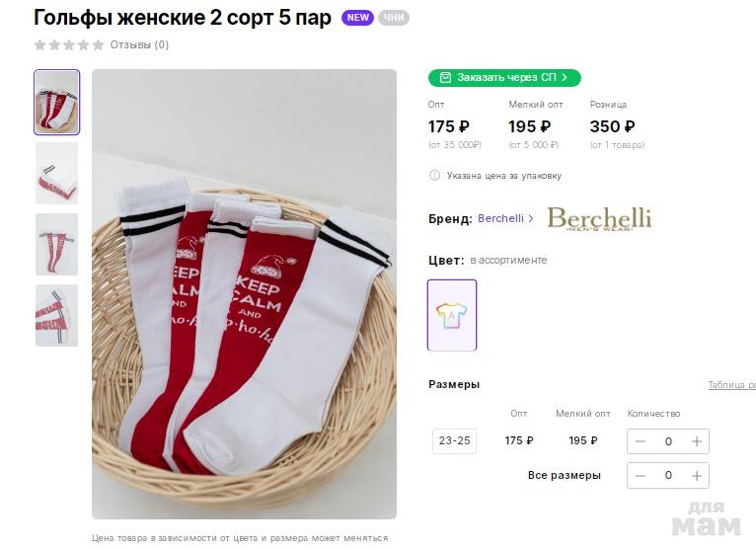Click the 23-25 size box
This screenshot has height=550, width=756.
(454, 441)
